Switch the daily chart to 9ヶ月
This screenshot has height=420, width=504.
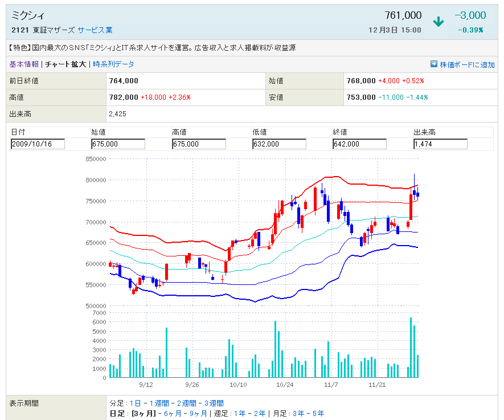click(x=198, y=413)
